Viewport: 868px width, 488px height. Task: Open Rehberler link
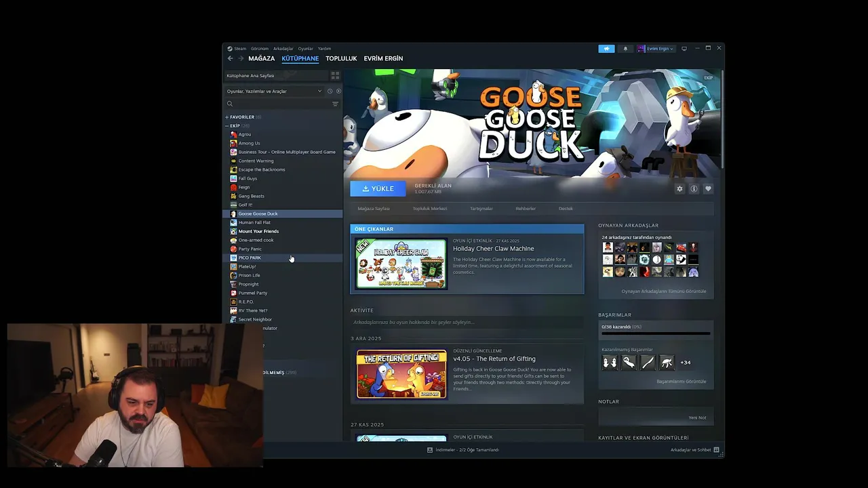click(x=526, y=209)
